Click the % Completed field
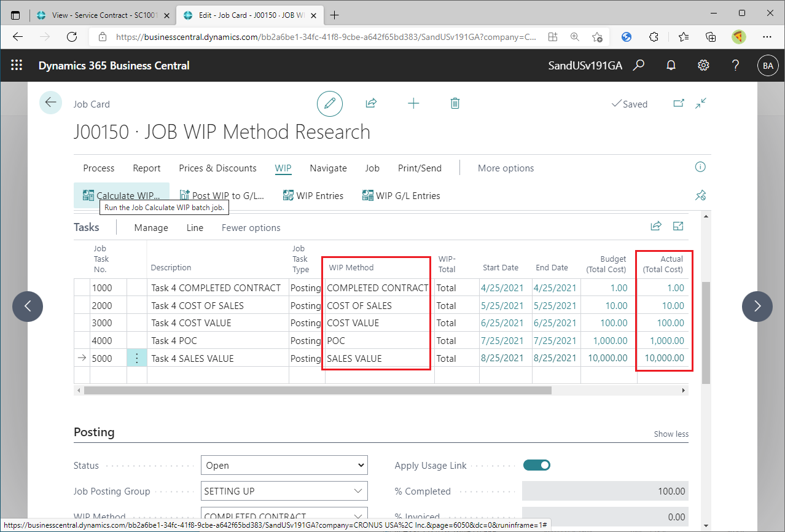Image resolution: width=785 pixels, height=532 pixels. coord(604,491)
